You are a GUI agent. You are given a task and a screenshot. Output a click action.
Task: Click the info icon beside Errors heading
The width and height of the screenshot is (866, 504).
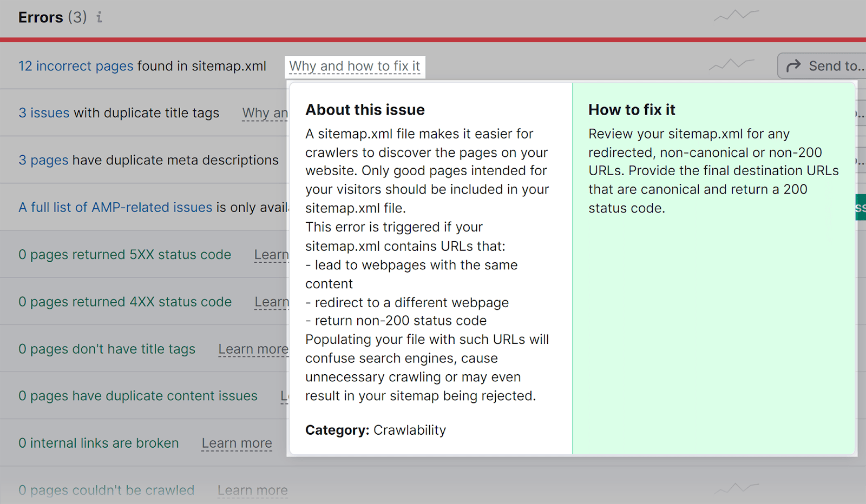[99, 17]
